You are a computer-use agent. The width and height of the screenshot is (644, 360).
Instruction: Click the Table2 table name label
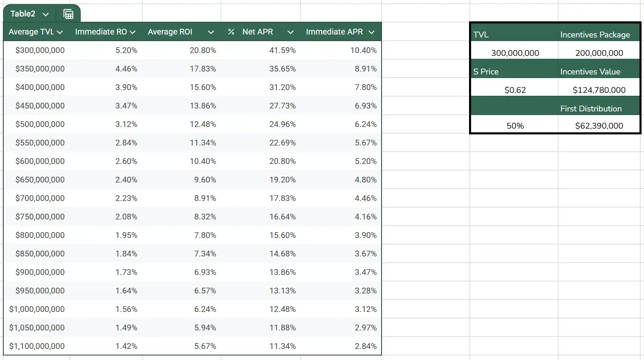(23, 14)
